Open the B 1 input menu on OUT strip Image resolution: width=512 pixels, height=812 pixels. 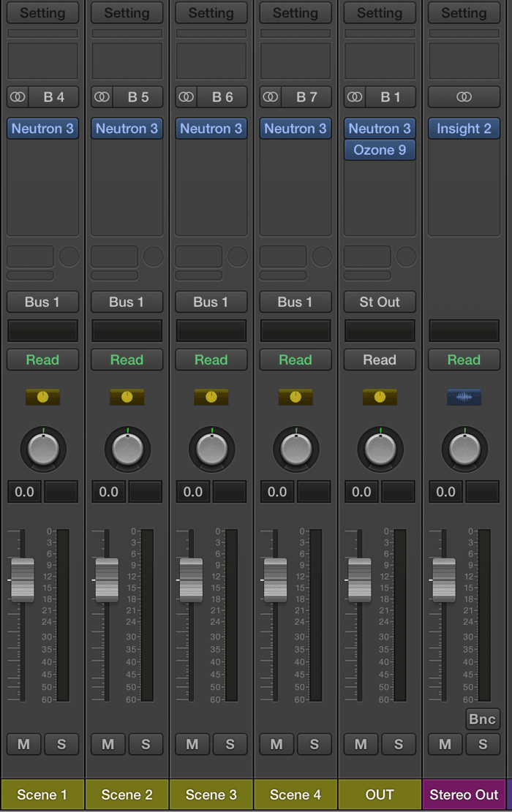click(391, 96)
